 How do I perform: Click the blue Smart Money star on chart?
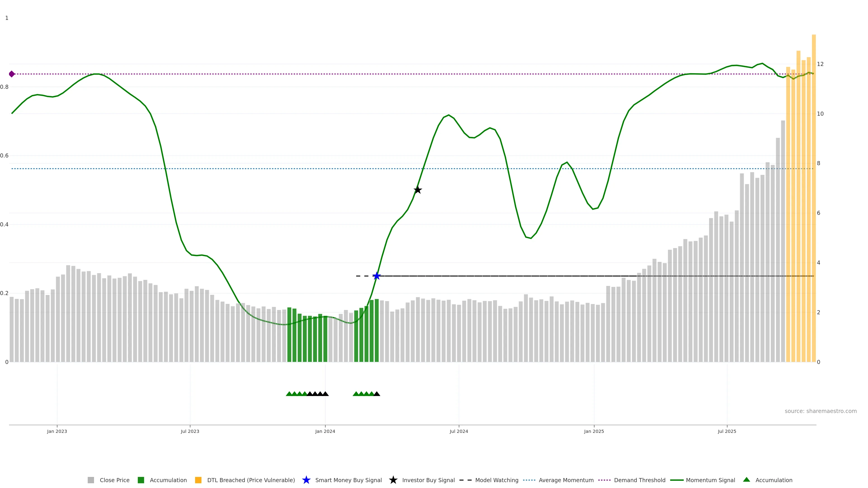point(377,276)
